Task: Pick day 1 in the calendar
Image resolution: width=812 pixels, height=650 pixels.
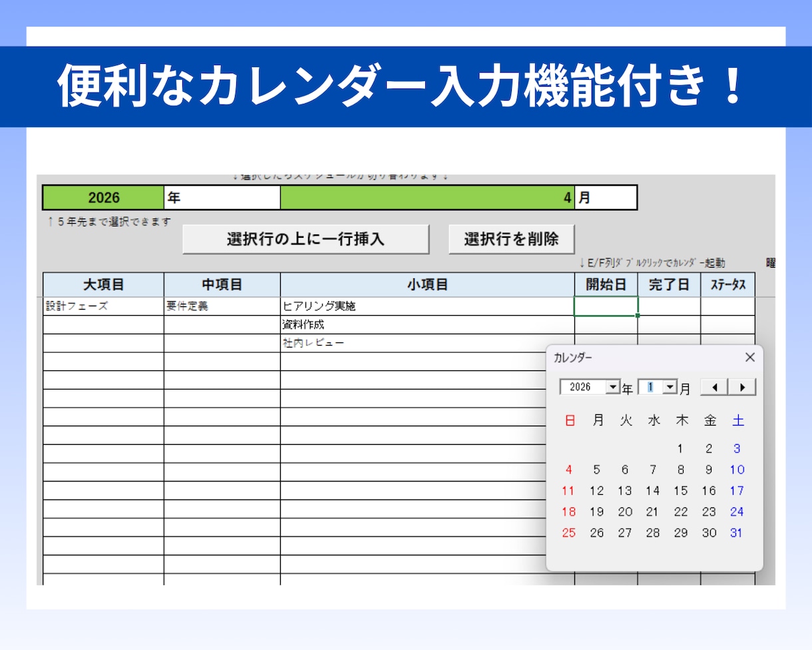Action: (x=681, y=448)
